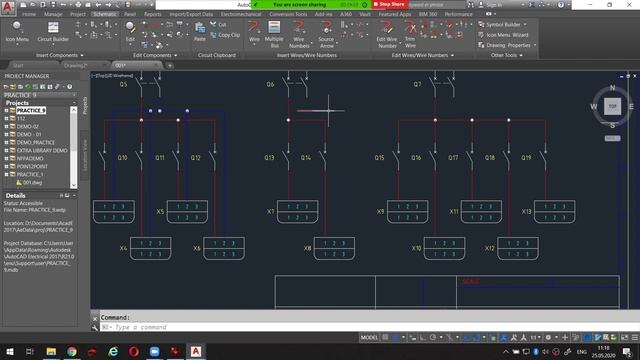640x360 pixels.
Task: Open the Icon Menu Wizard
Action: [503, 35]
